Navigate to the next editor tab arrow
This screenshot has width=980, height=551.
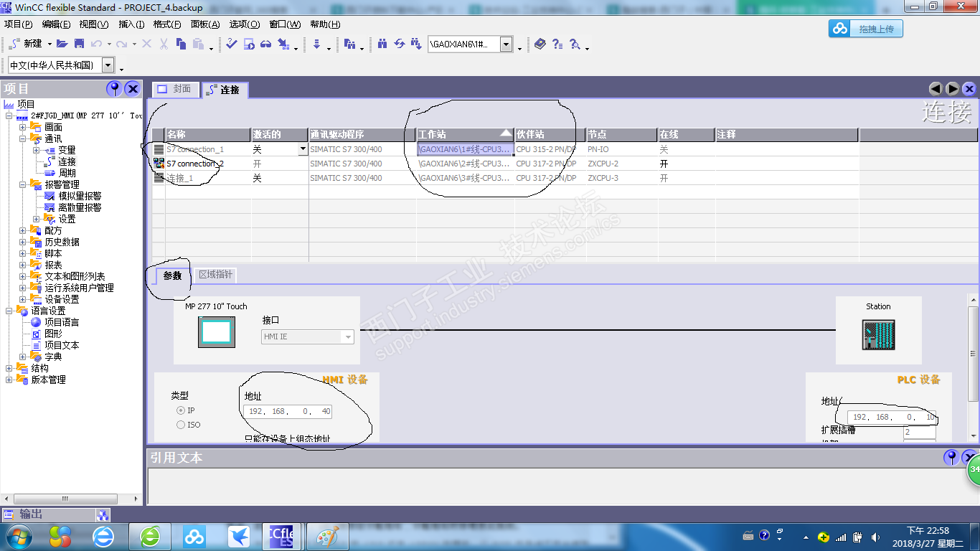pyautogui.click(x=952, y=89)
